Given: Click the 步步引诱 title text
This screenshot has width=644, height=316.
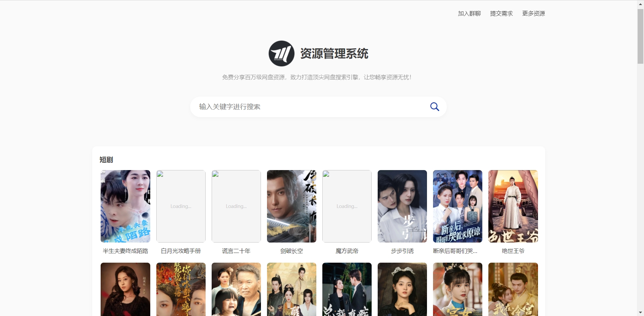Looking at the screenshot, I should click(x=402, y=251).
